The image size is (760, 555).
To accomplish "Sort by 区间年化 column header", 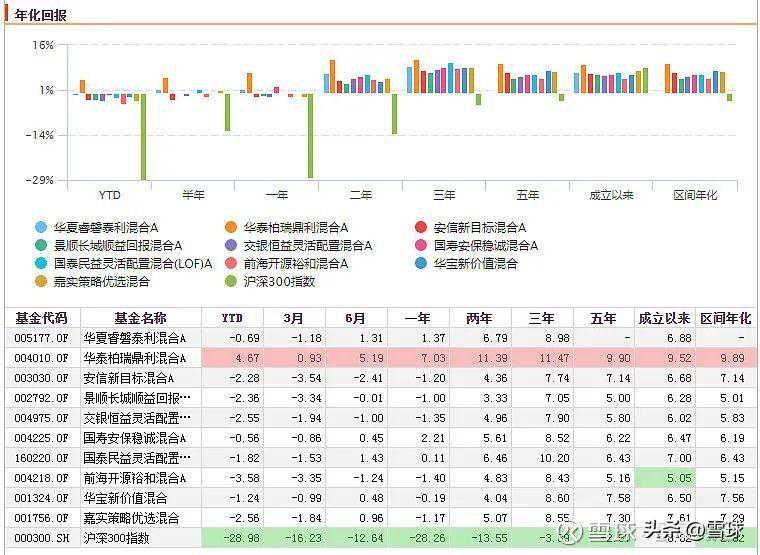I will click(x=726, y=318).
